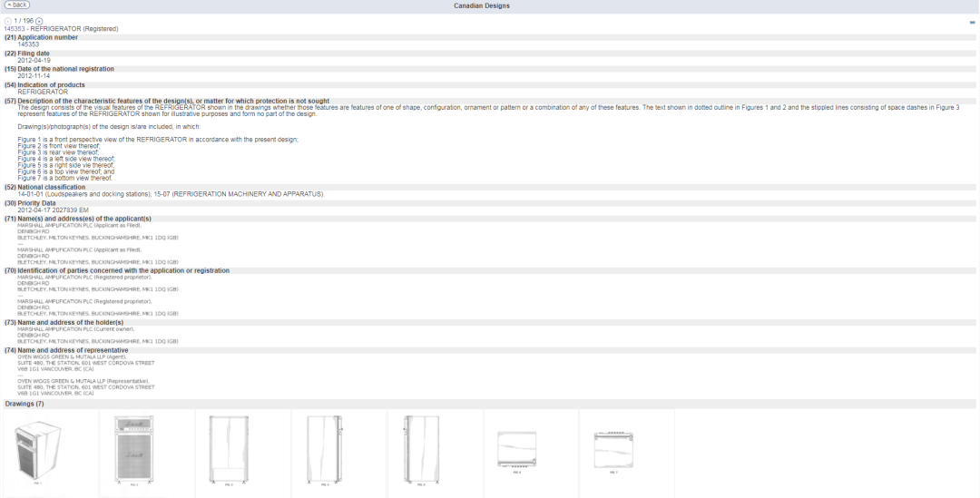
Task: Click the 'Figure 2 is front view thereof' line
Action: coord(59,145)
